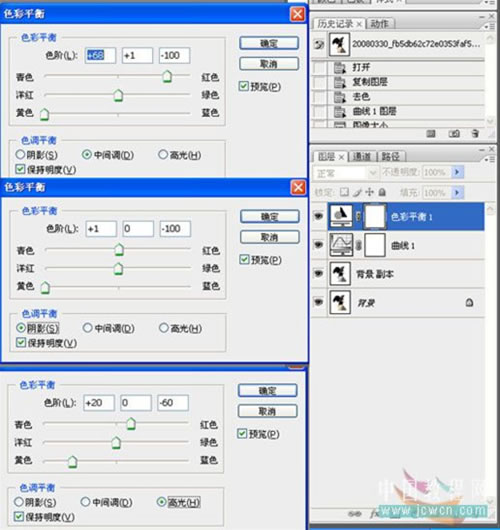Image resolution: width=500 pixels, height=530 pixels.
Task: Hide the 色彩平衡 1 layer via eye icon
Action: tap(318, 216)
